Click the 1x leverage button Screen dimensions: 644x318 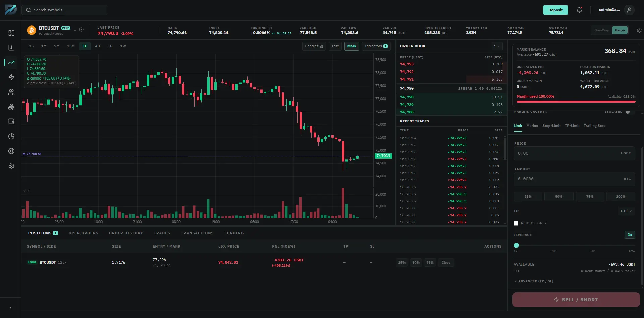(630, 235)
